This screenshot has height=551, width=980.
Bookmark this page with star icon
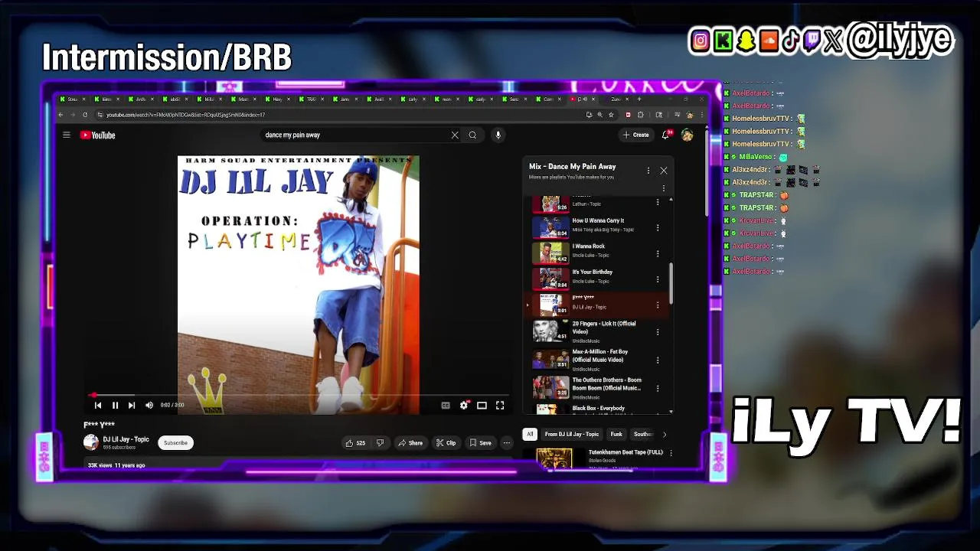(x=611, y=115)
